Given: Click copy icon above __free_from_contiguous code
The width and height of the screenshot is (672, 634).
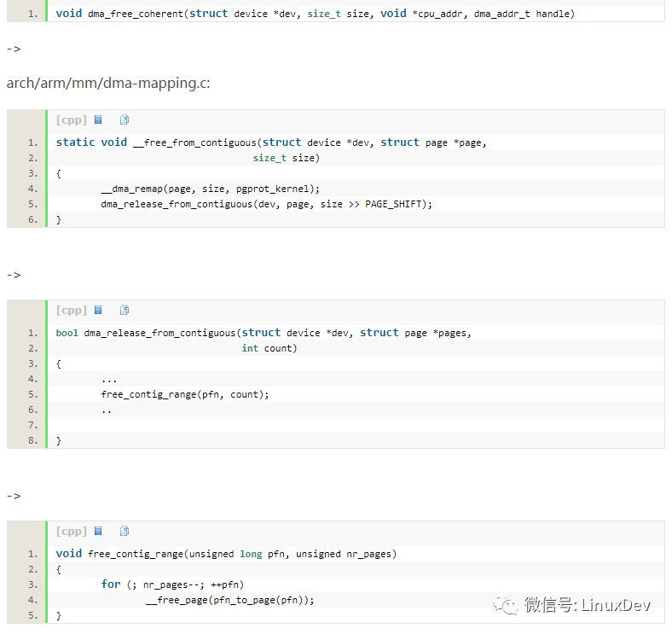Looking at the screenshot, I should [125, 120].
